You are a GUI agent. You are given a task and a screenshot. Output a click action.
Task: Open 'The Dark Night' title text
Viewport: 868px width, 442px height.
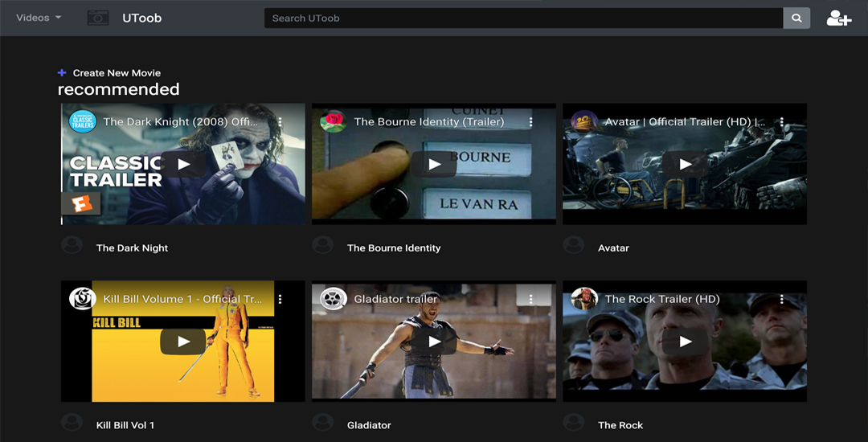click(132, 248)
